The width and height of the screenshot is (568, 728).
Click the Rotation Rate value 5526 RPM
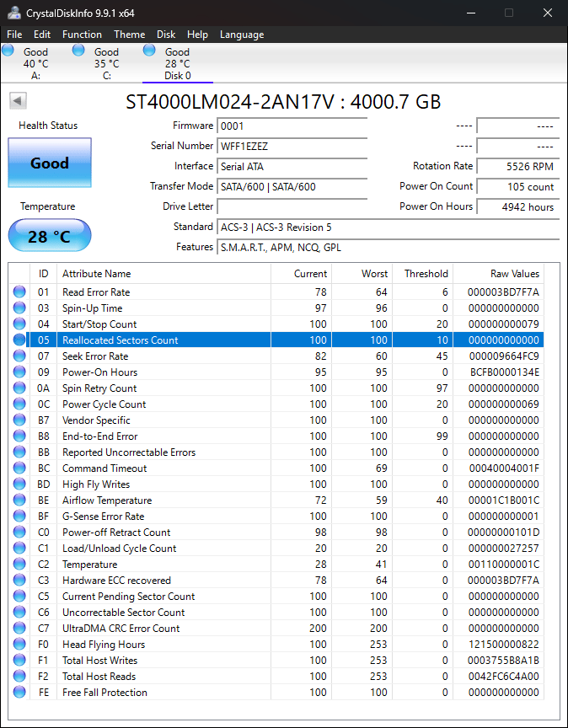517,166
